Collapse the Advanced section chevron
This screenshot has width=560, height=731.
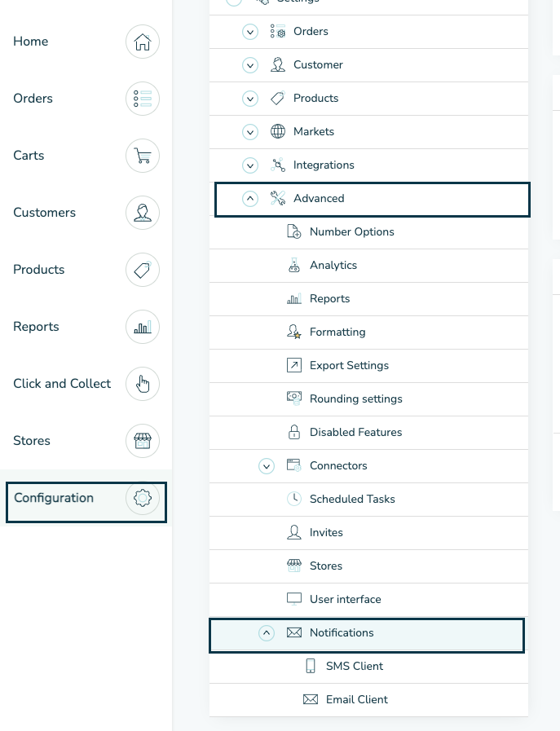(x=250, y=199)
